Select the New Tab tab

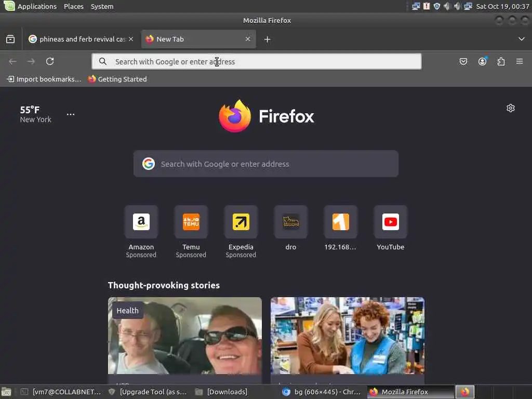point(198,39)
